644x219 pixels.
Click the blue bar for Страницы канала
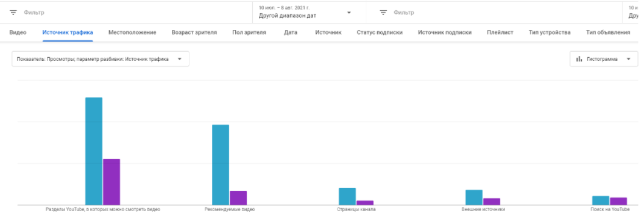coord(347,196)
